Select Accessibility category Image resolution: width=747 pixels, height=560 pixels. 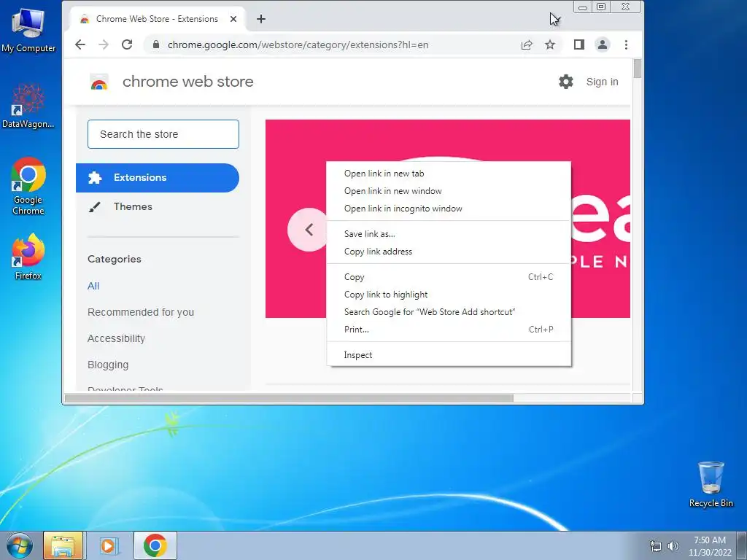pos(116,338)
